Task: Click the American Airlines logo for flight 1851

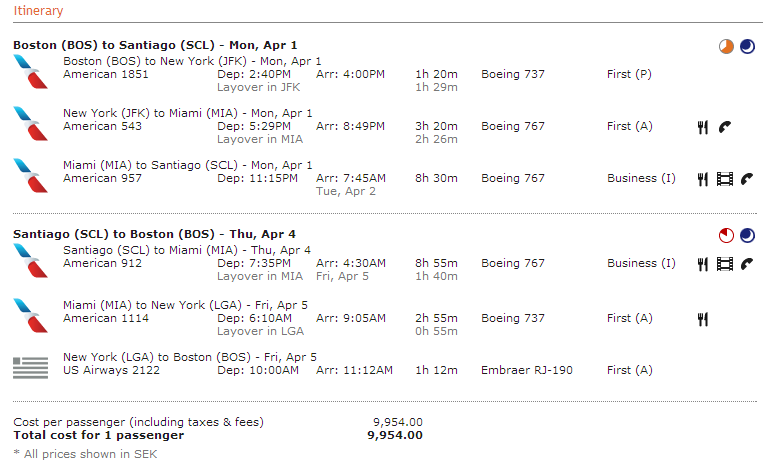Action: (31, 72)
